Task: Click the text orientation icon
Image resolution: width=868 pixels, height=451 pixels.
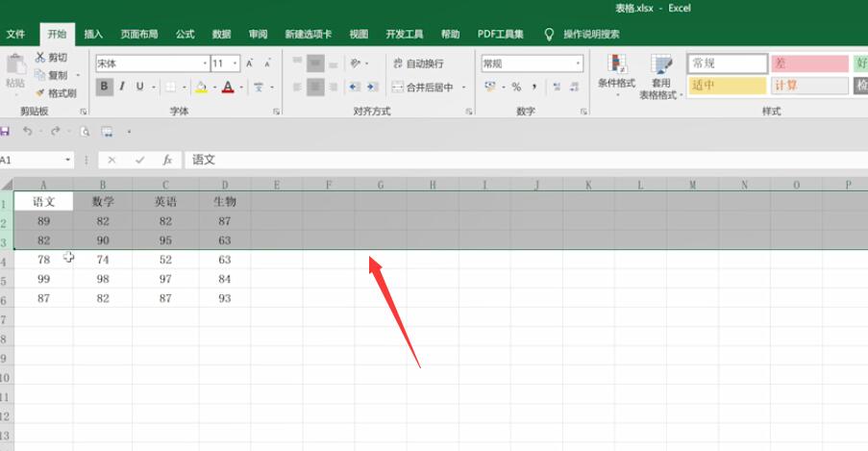Action: pyautogui.click(x=356, y=63)
